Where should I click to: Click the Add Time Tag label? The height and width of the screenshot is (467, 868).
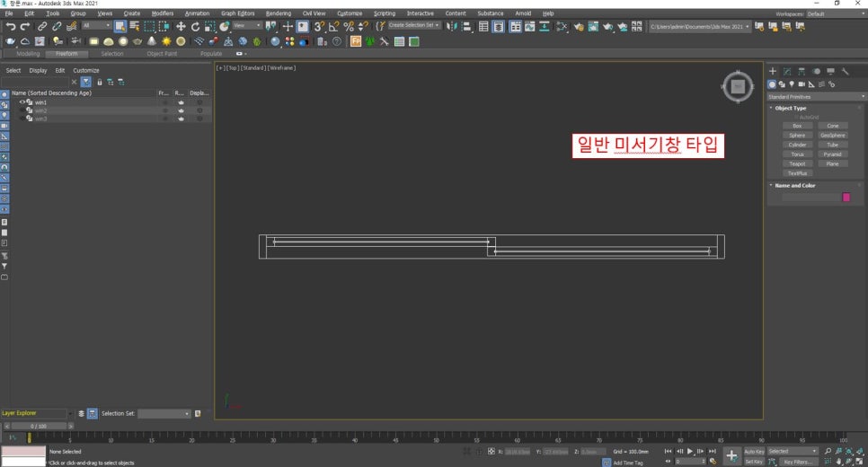point(628,463)
